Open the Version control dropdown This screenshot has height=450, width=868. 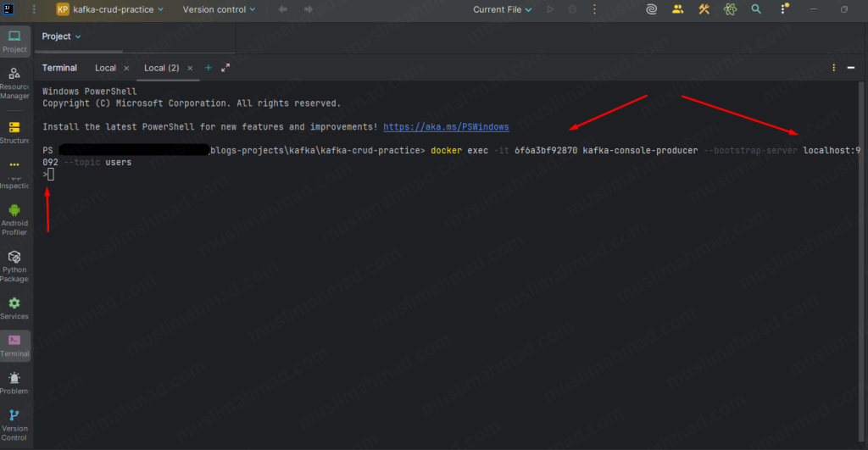[x=220, y=9]
